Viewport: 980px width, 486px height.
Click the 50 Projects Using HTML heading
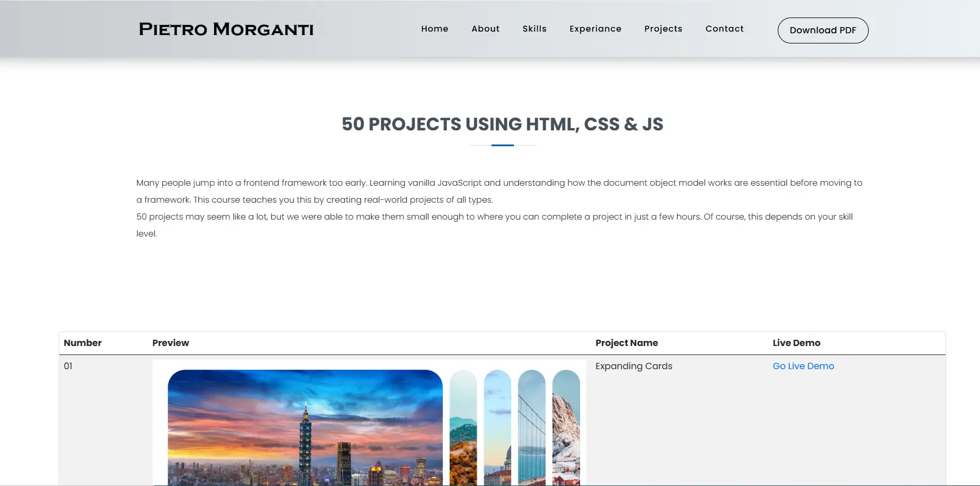click(x=502, y=124)
